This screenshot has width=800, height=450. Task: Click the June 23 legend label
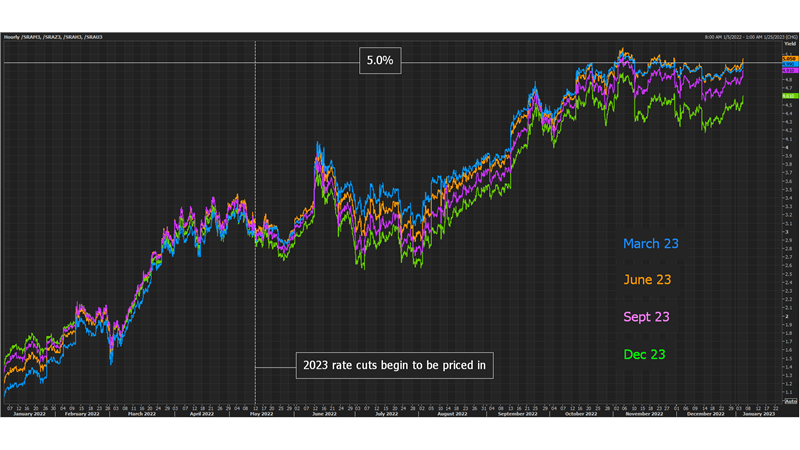(x=649, y=280)
